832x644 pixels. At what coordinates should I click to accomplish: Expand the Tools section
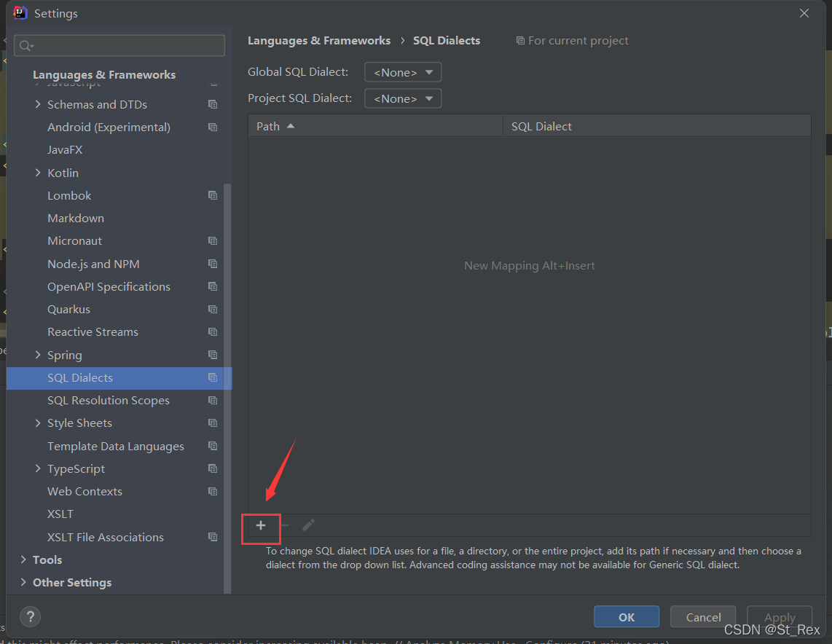coord(23,559)
